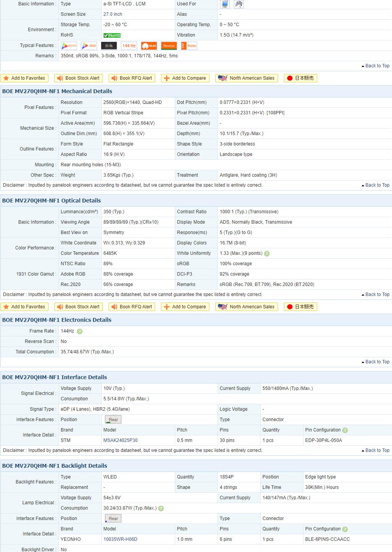Open North American Sales above Electronics Details
Viewport: 392px width, 552px height.
pos(247,307)
